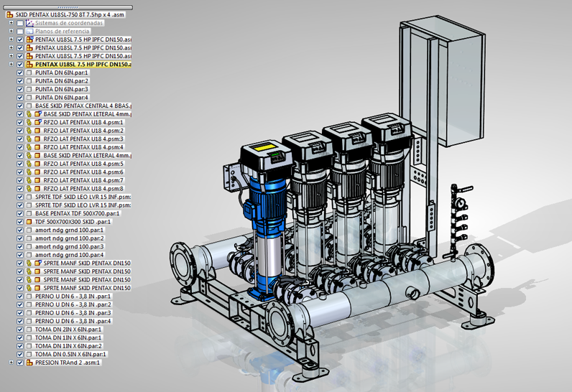Image resolution: width=572 pixels, height=392 pixels.
Task: Click the sheet metal icon of RFZO LAT .psm:8
Action: 37,189
